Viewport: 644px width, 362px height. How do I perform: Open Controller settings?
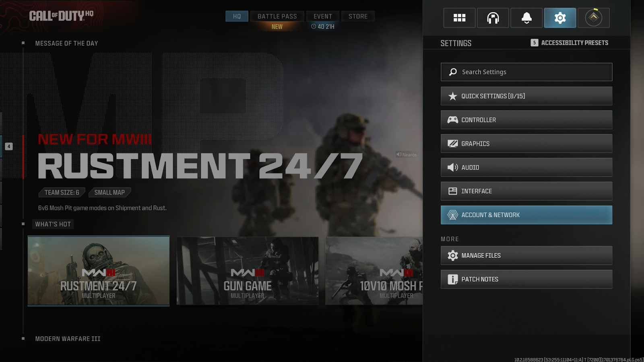point(526,120)
